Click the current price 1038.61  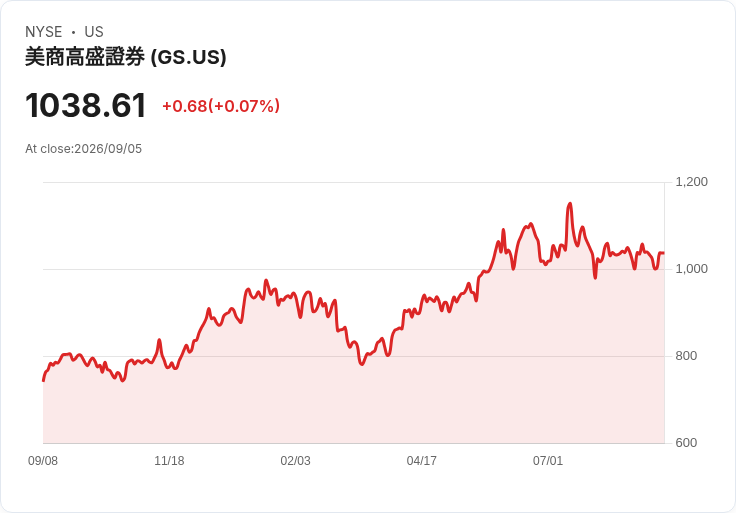click(86, 105)
